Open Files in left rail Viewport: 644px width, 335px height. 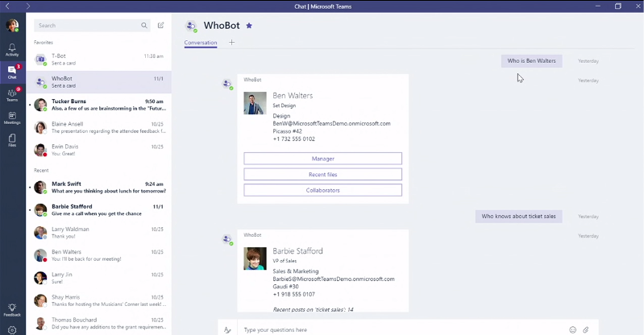coord(12,141)
